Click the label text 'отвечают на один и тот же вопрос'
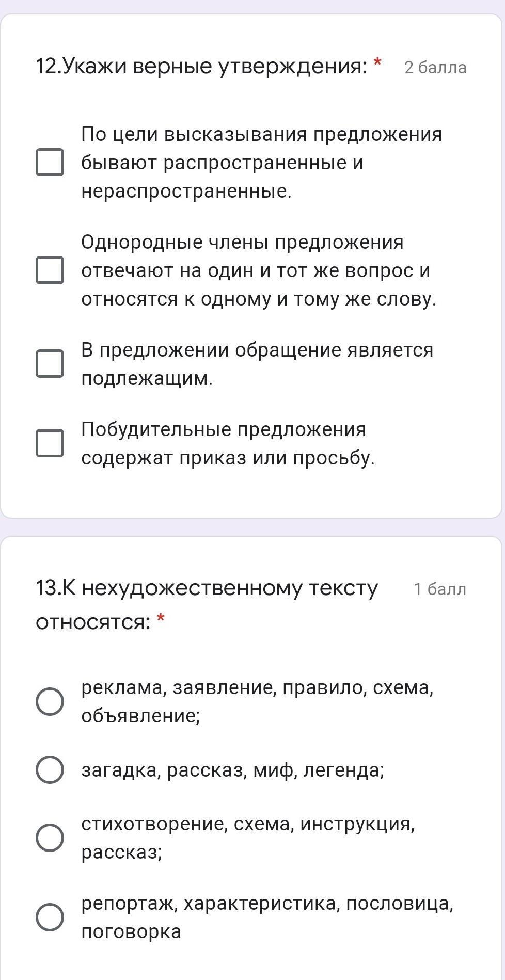The height and width of the screenshot is (980, 505). [255, 270]
